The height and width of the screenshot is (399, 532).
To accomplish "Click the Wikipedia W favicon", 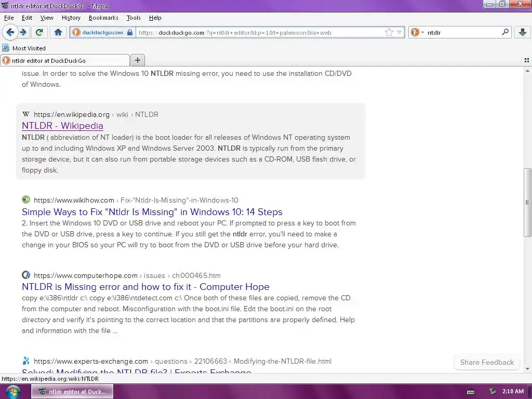I will point(26,114).
